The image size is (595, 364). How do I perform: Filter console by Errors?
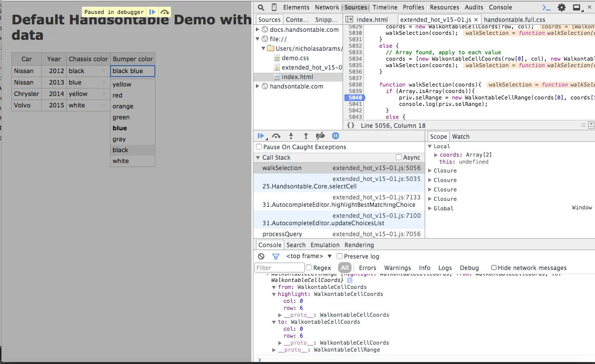tap(367, 268)
